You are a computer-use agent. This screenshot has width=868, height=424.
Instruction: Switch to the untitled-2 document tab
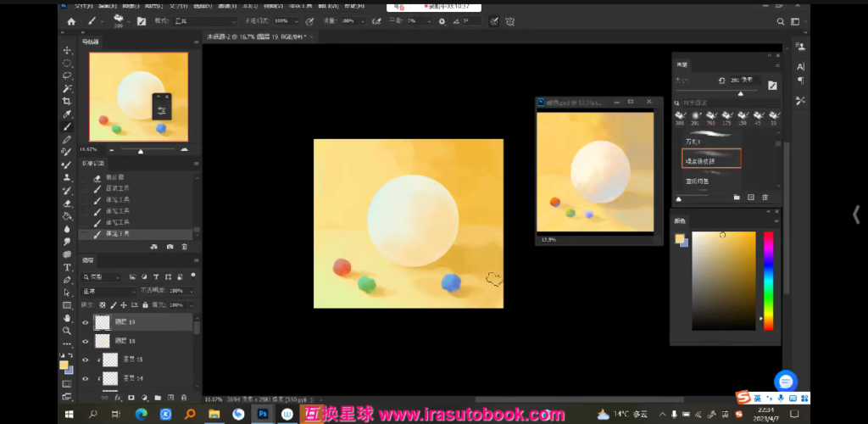click(x=257, y=36)
